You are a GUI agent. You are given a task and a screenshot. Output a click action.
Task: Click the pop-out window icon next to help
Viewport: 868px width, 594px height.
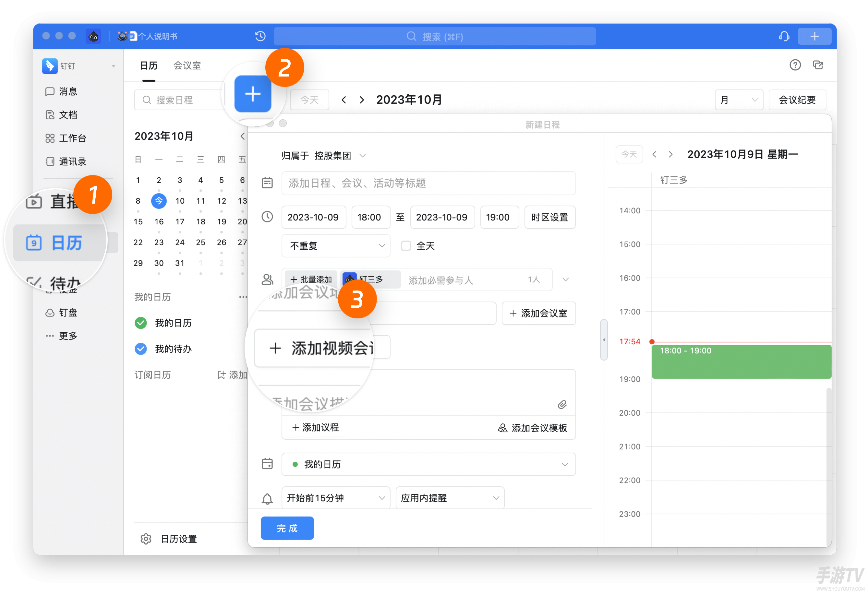818,65
